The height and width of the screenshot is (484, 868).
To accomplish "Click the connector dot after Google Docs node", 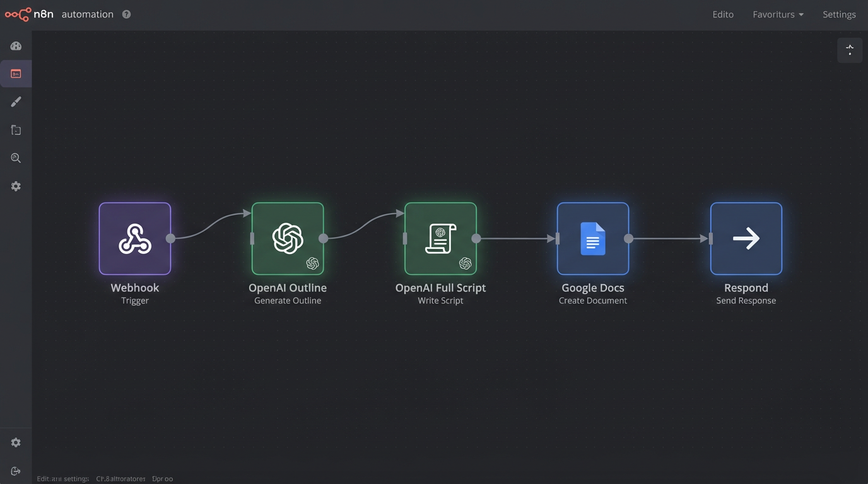I will pyautogui.click(x=628, y=239).
